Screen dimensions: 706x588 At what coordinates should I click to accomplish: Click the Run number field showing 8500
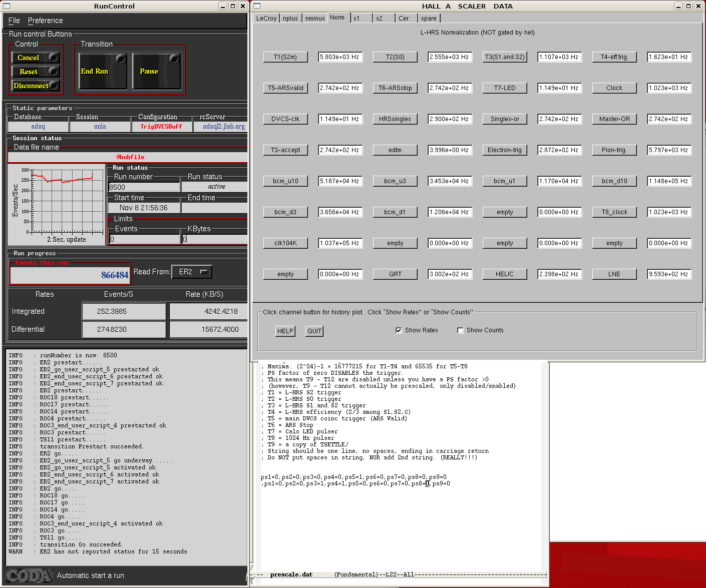[x=144, y=187]
